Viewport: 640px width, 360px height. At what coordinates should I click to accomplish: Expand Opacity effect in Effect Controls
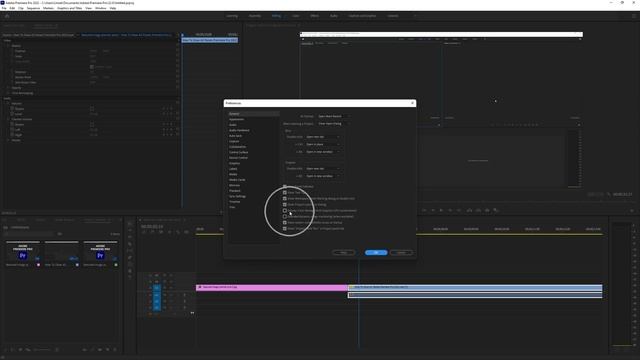pos(8,87)
